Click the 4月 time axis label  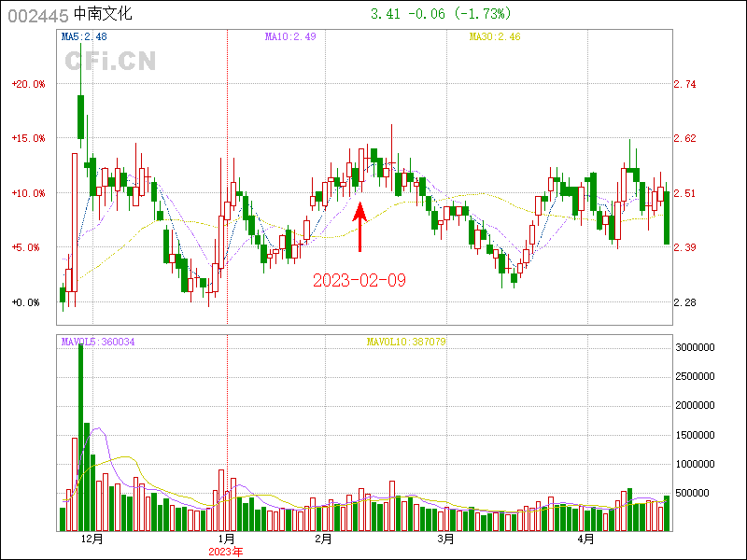585,539
